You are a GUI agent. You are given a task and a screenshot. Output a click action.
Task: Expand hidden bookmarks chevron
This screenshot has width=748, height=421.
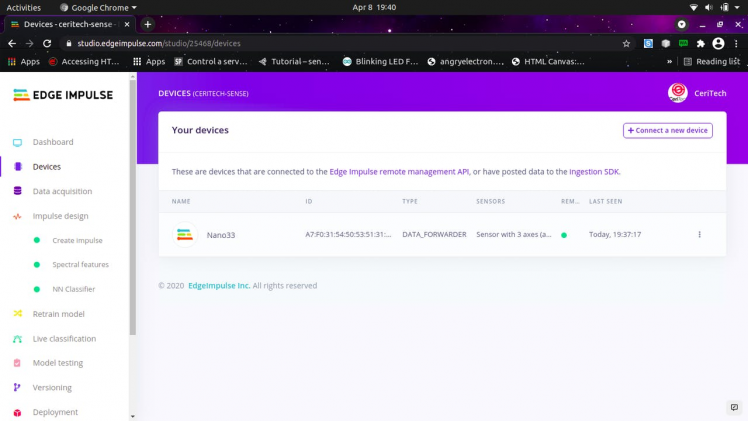click(x=669, y=62)
